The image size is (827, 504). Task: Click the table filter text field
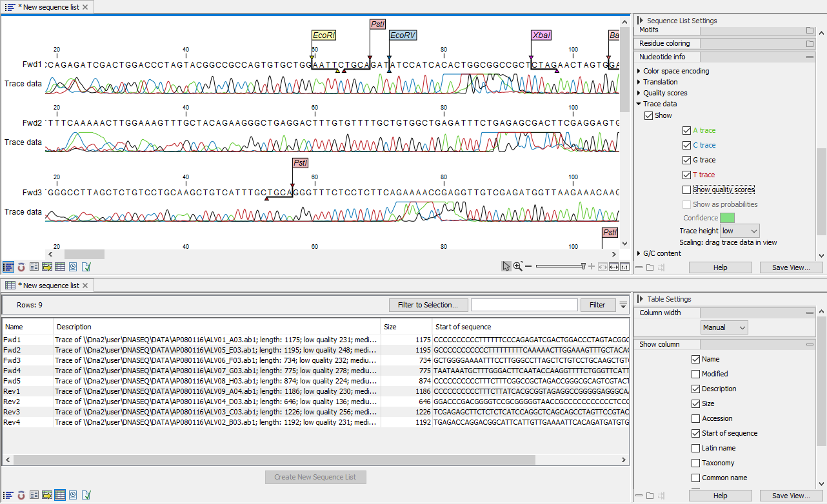click(524, 305)
